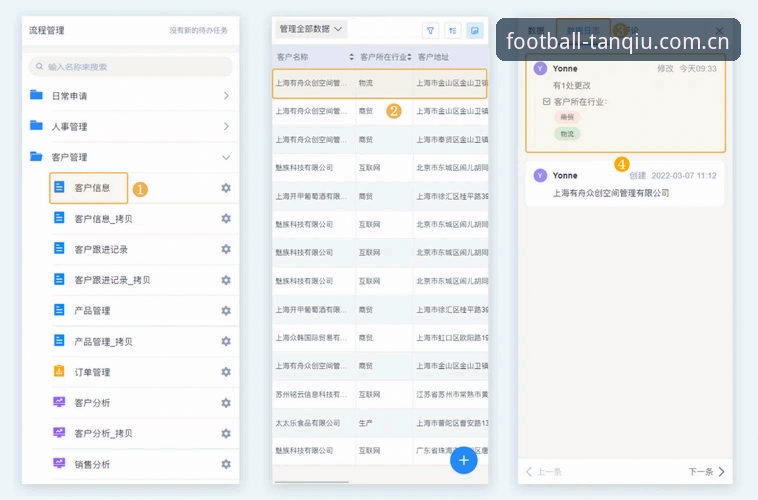Click address 江苏省苏州市常熟市 cell
758x500 pixels.
452,395
